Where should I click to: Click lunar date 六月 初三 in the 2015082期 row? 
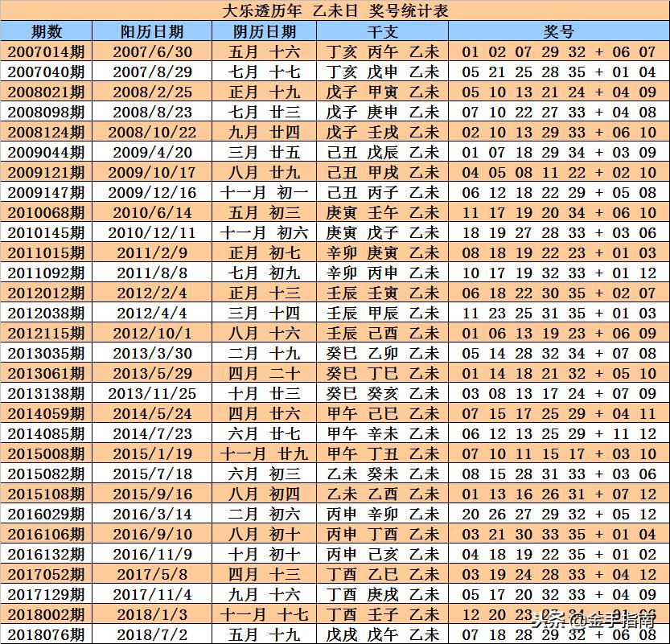(264, 474)
